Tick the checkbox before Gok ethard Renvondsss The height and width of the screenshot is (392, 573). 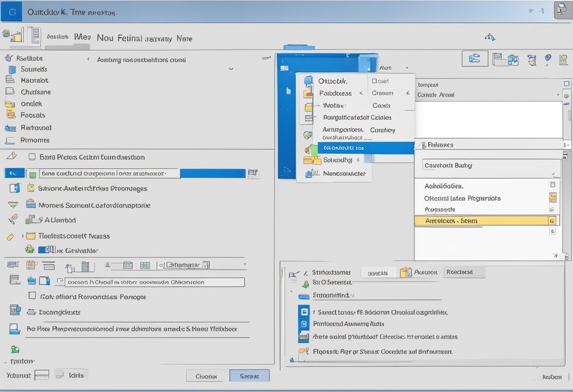tap(32, 296)
